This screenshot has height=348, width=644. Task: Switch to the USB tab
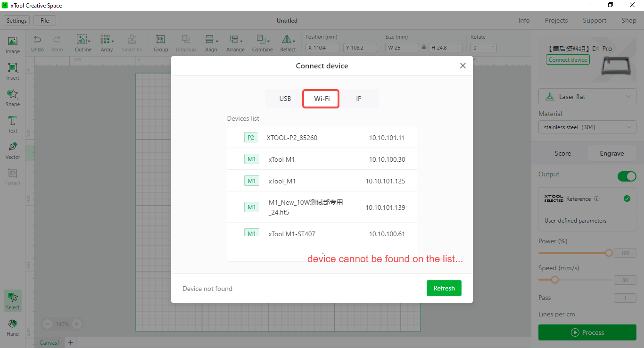click(285, 99)
